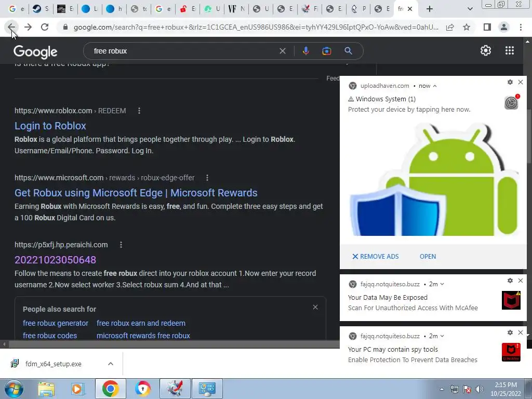The width and height of the screenshot is (532, 399).
Task: Click the Android shield notification image
Action: [x=433, y=179]
